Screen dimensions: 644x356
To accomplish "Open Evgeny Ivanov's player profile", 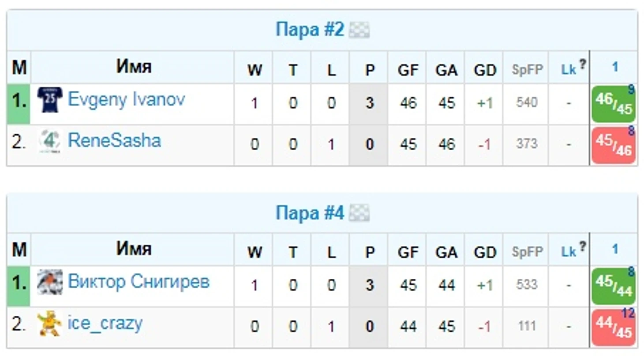I will (126, 99).
